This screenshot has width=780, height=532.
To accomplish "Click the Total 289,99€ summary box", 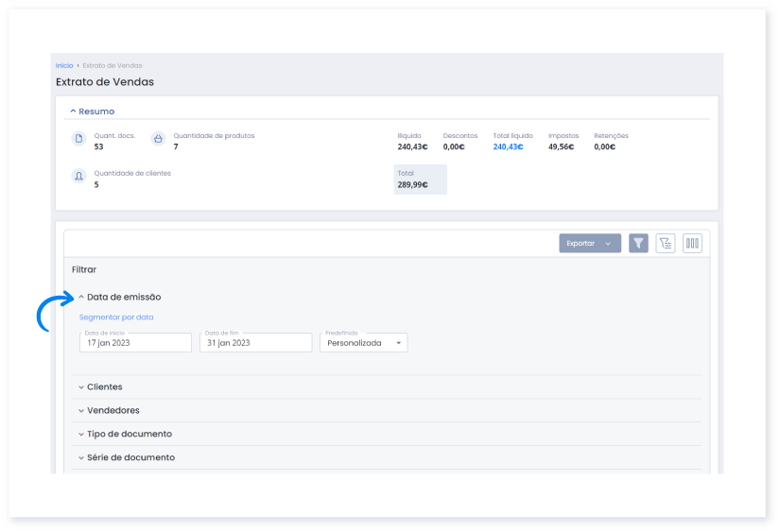I will click(x=420, y=180).
